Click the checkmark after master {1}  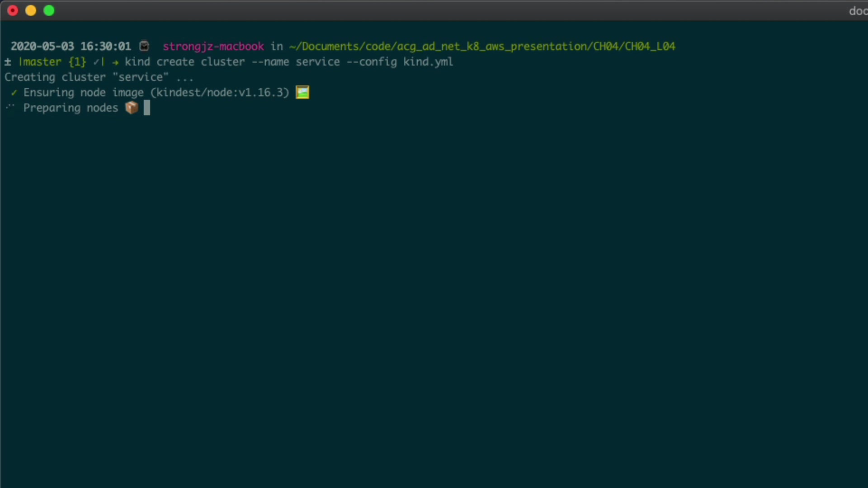click(x=96, y=62)
